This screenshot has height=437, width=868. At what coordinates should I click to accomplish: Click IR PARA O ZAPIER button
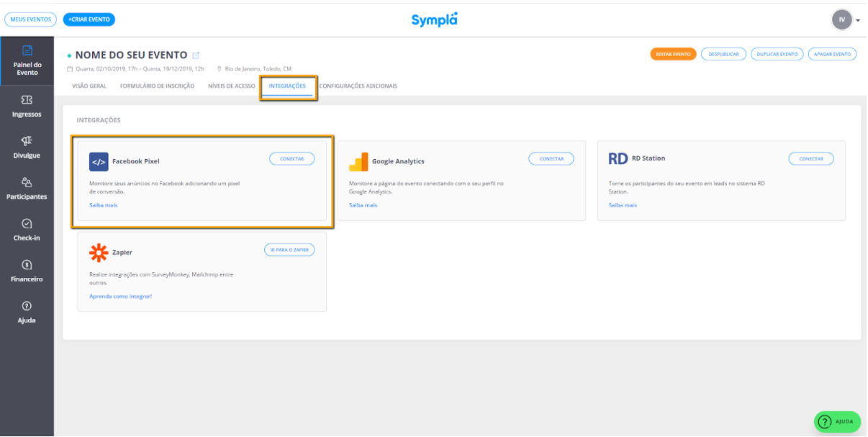click(289, 250)
